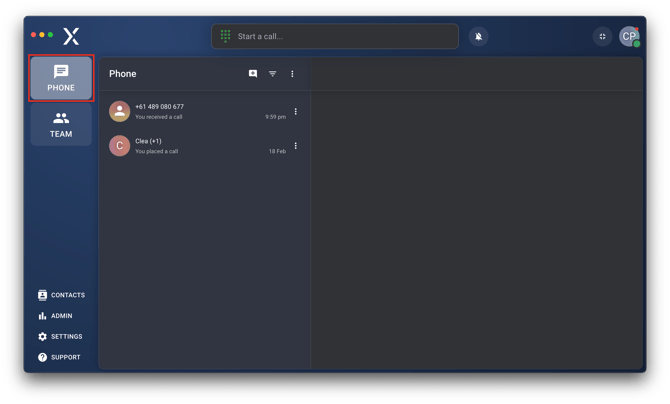Click the Clea contact avatar

120,146
